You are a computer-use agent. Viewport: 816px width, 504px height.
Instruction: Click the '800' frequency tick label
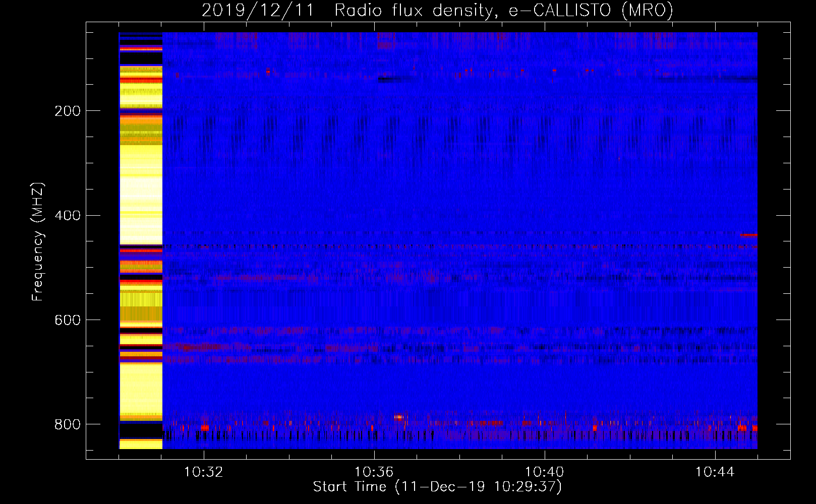(68, 424)
